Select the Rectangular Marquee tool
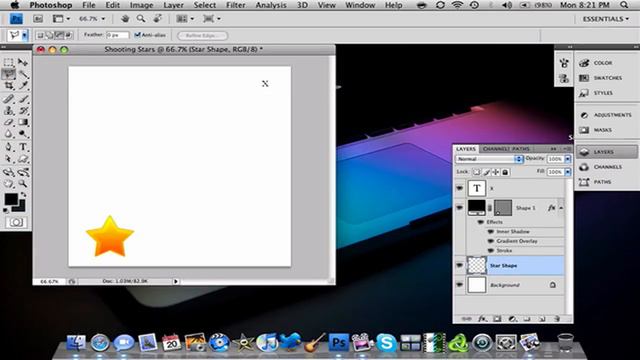Image resolution: width=640 pixels, height=360 pixels. [8, 62]
